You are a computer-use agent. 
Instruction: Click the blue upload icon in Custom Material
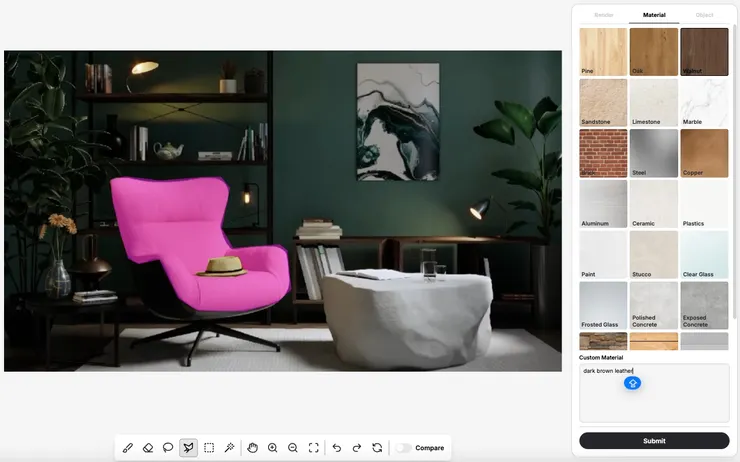point(632,383)
